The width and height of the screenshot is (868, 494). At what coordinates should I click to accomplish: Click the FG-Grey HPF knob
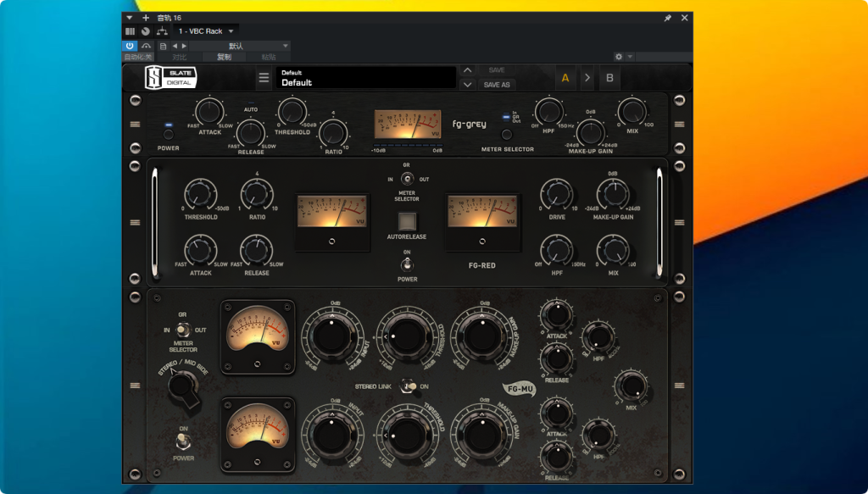pos(548,112)
